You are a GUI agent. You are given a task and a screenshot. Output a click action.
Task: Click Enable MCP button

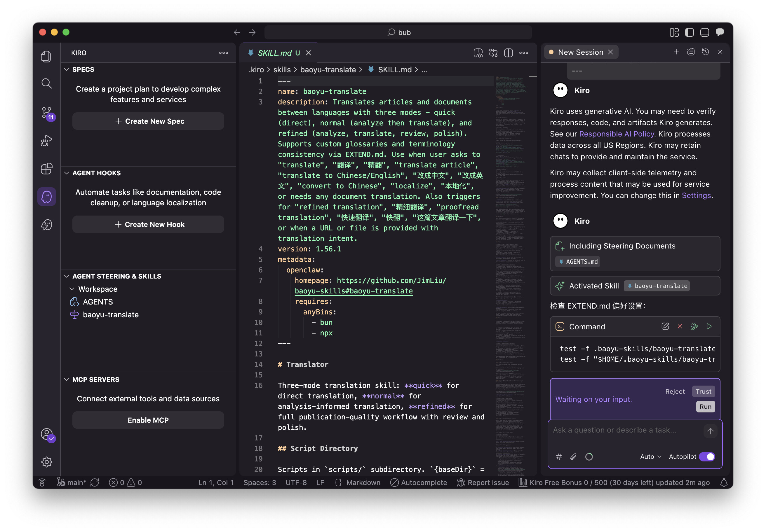click(x=148, y=420)
